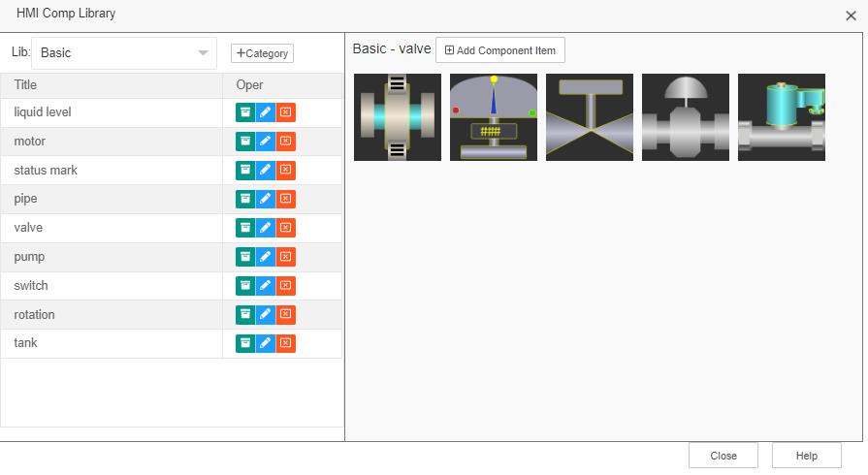The width and height of the screenshot is (868, 475).
Task: Edit the pipe category
Action: point(266,199)
